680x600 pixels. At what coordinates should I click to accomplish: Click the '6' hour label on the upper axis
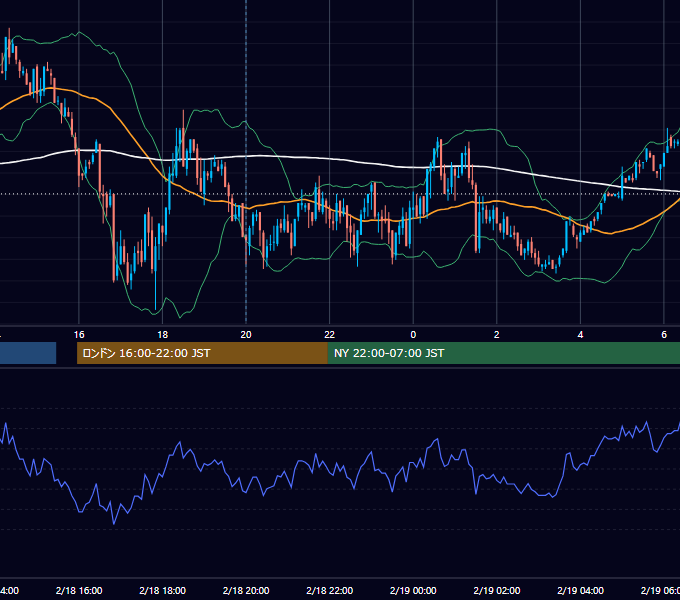[x=664, y=335]
